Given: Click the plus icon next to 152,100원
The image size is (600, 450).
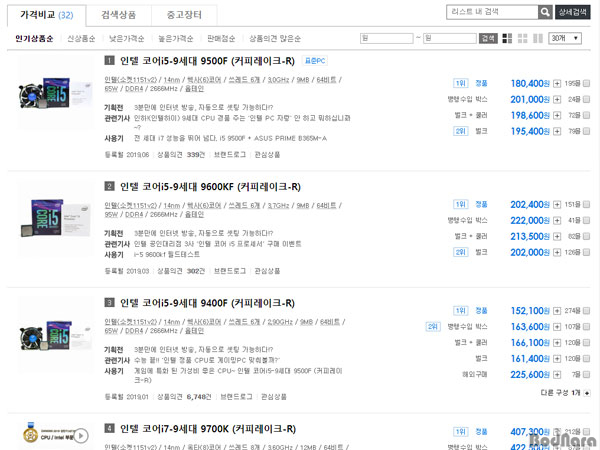Looking at the screenshot, I should 557,311.
